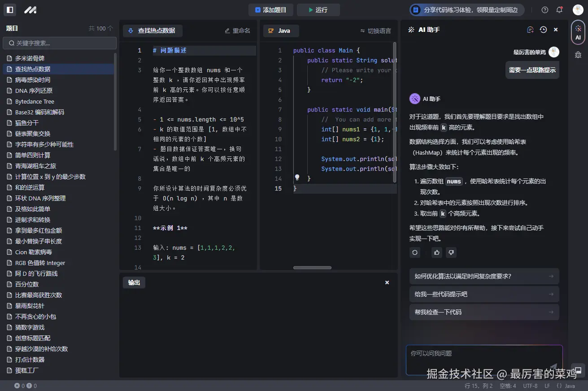Click 重命名 to rename the problem

point(238,30)
